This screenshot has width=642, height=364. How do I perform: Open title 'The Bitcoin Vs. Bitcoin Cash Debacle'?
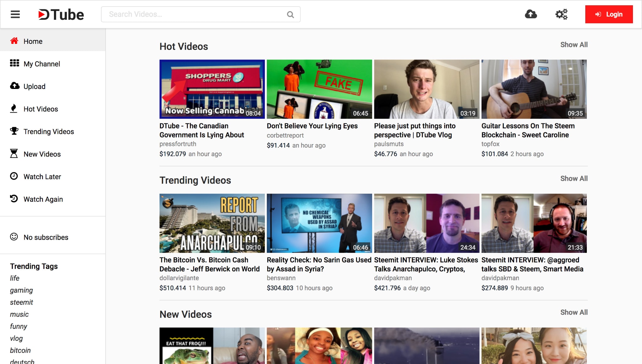point(209,264)
